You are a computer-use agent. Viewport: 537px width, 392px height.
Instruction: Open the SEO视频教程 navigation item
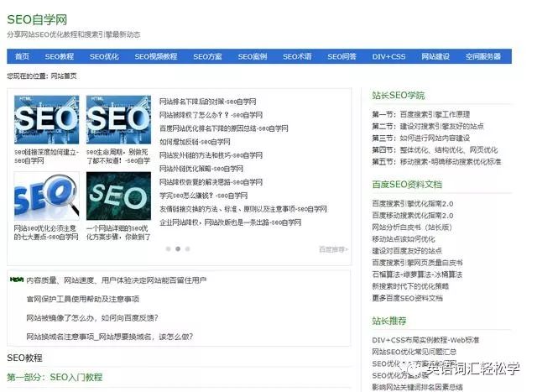tap(156, 56)
